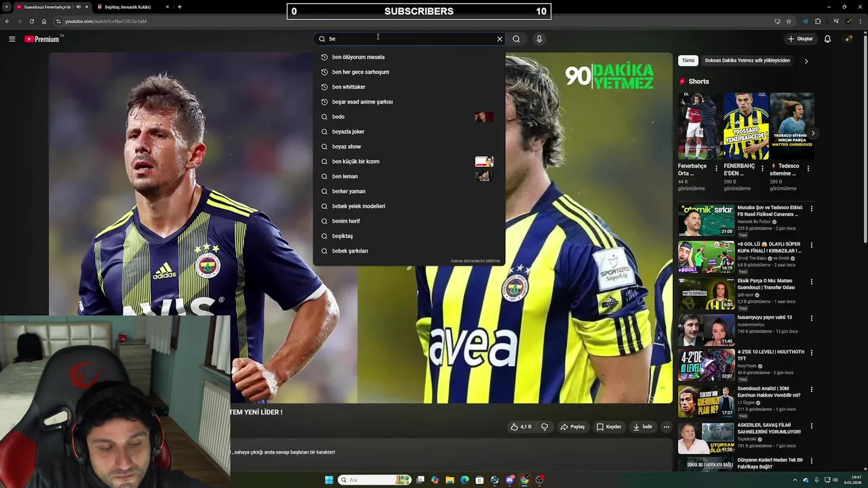The image size is (868, 488).
Task: Go to YouTube Premium home logo
Action: [x=42, y=39]
